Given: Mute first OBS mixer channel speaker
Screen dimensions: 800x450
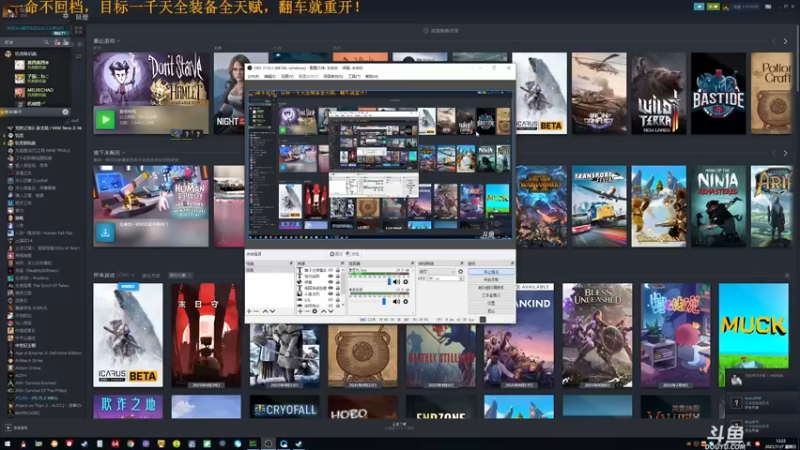Looking at the screenshot, I should pyautogui.click(x=396, y=282).
